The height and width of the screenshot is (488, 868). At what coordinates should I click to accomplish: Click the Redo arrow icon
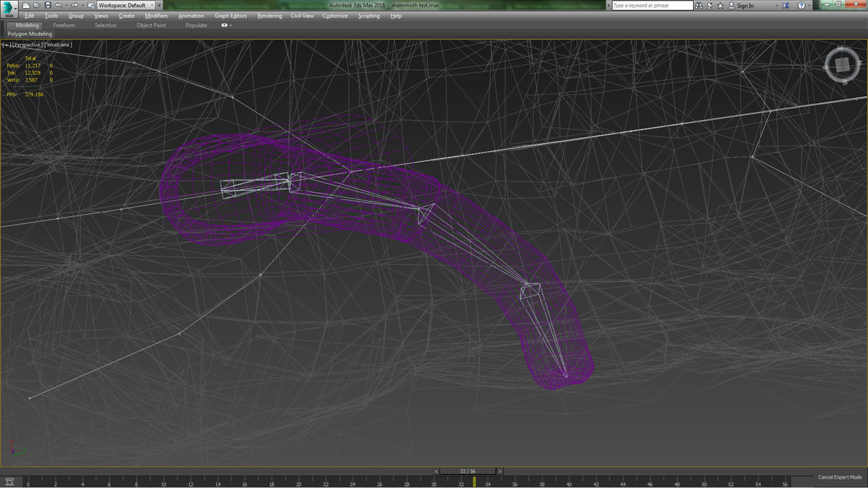click(75, 5)
